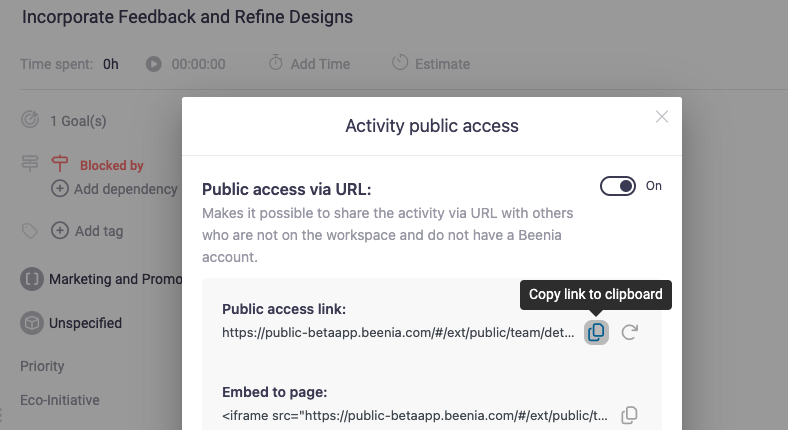Viewport: 788px width, 430px height.
Task: Open the Priority field
Action: (x=42, y=367)
